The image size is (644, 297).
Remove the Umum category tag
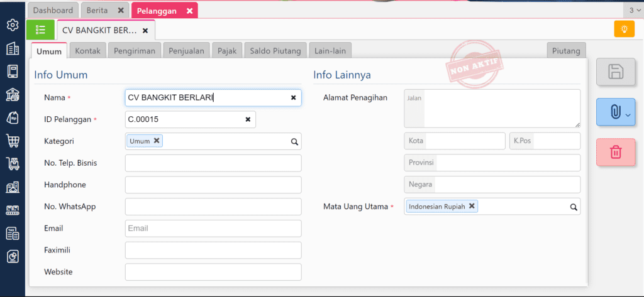click(157, 141)
